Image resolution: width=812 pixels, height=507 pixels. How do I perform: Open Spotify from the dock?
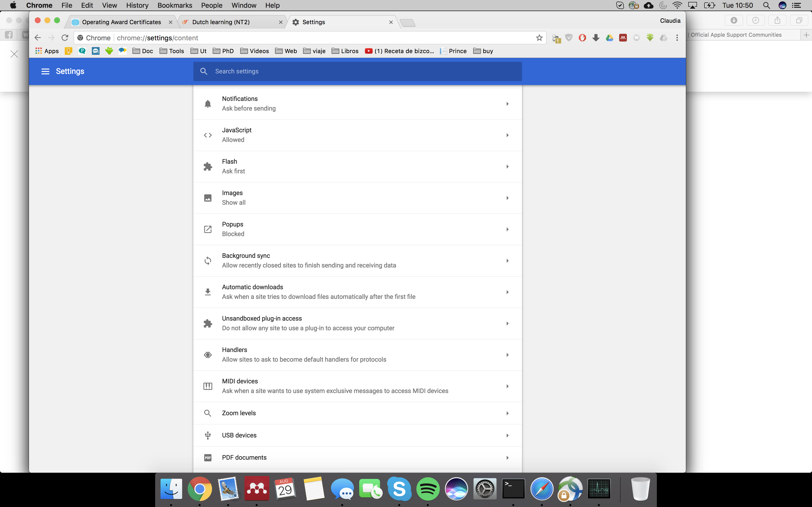tap(428, 489)
